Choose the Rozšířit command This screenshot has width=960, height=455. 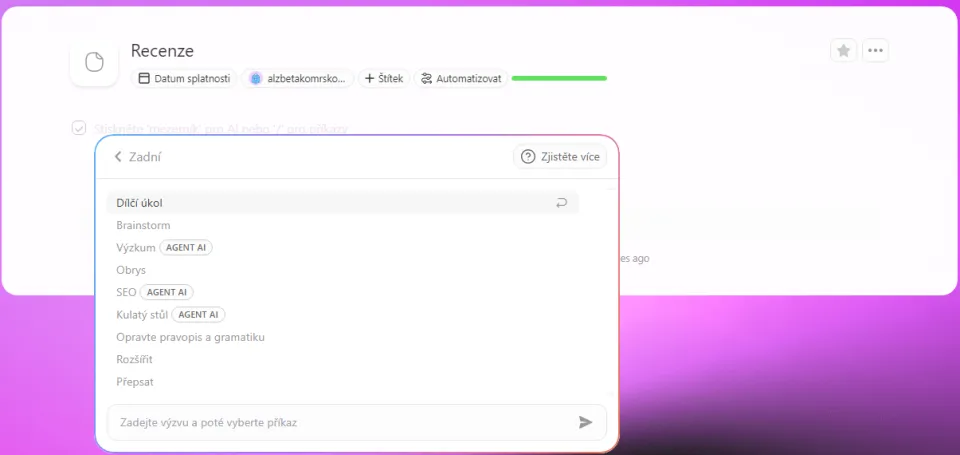[134, 359]
